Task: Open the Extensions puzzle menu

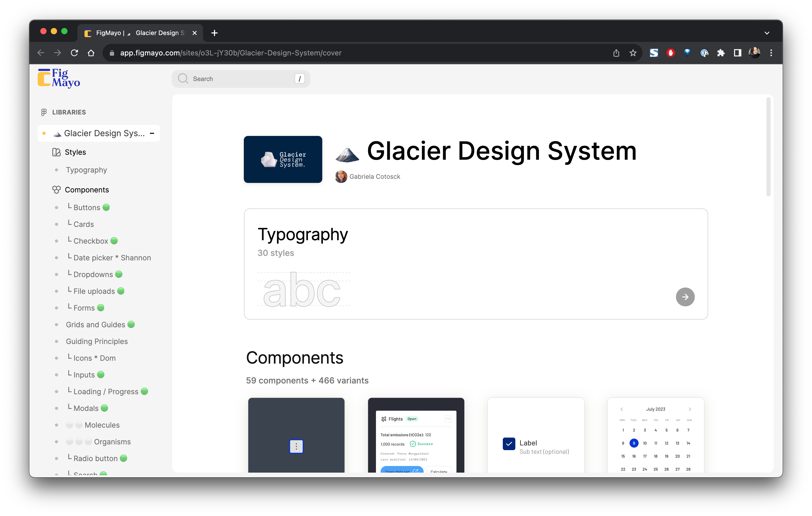Action: point(721,53)
